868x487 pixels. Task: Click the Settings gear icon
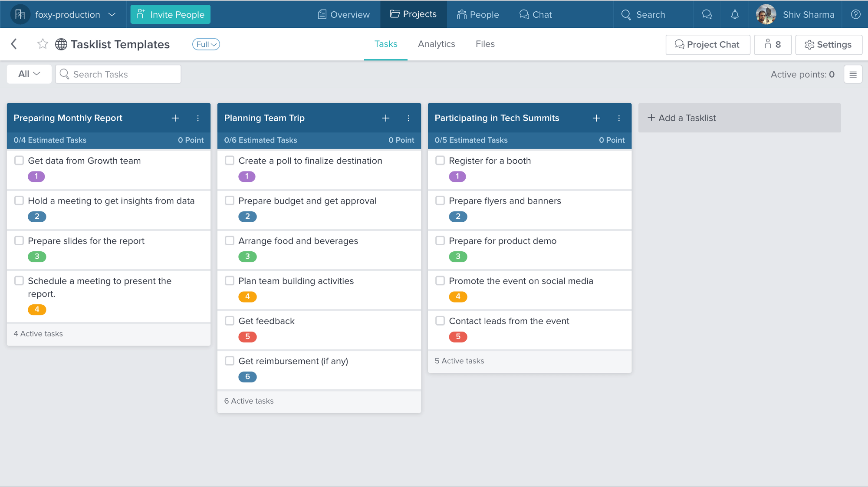pos(809,44)
